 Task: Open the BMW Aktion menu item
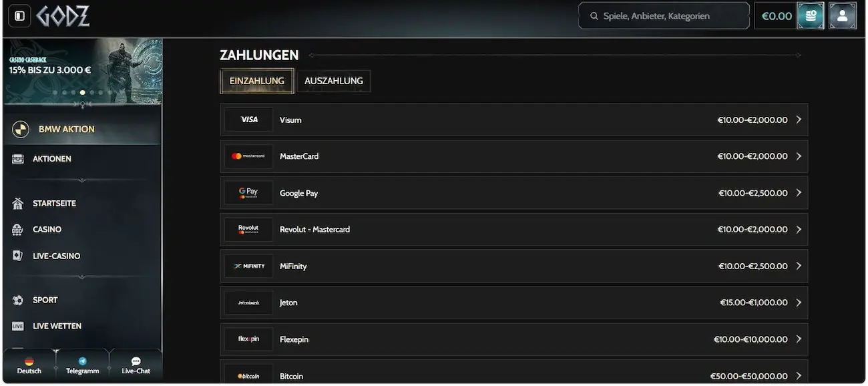point(82,129)
